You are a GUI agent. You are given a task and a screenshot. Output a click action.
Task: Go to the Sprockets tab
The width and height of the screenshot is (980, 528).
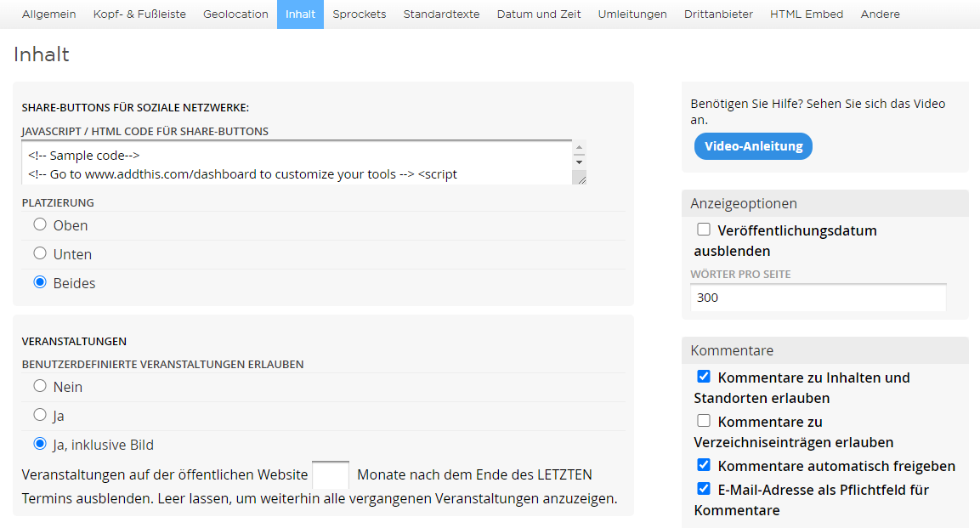[360, 14]
